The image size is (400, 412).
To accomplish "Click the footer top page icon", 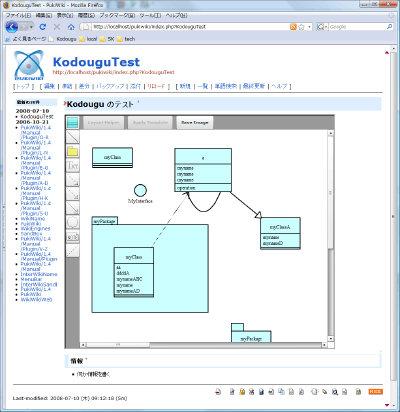I will [x=218, y=392].
